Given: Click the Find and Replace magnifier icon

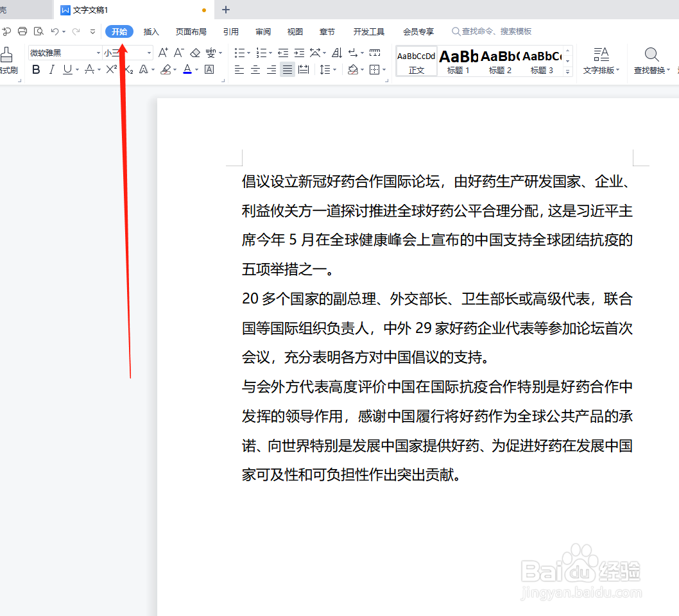Looking at the screenshot, I should (651, 55).
